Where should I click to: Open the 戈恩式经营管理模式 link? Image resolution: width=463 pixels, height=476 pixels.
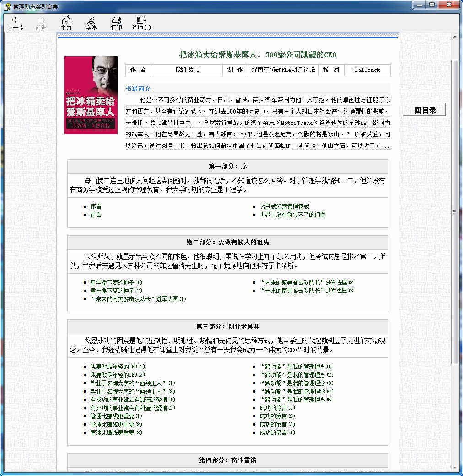[284, 206]
